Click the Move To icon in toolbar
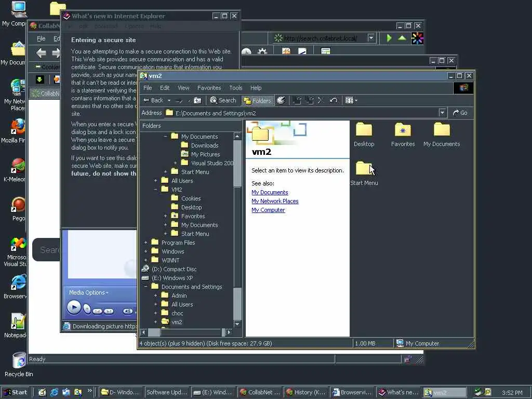This screenshot has height=399, width=532. [x=297, y=100]
